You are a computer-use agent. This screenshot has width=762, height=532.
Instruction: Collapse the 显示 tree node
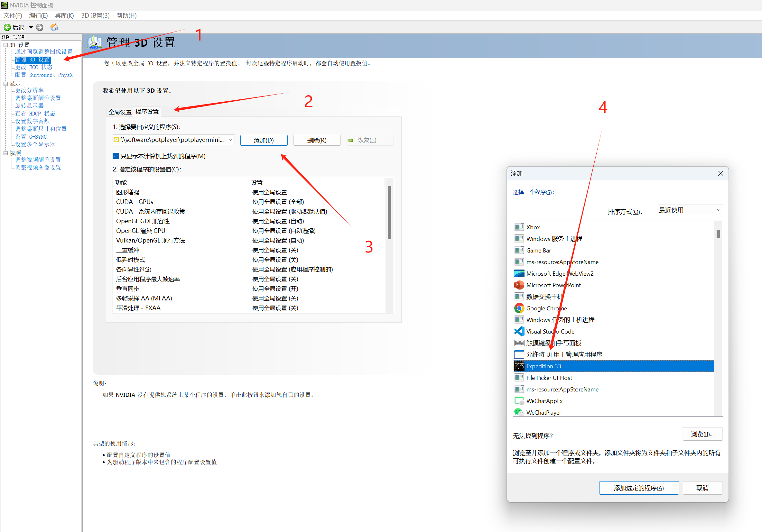pyautogui.click(x=6, y=84)
